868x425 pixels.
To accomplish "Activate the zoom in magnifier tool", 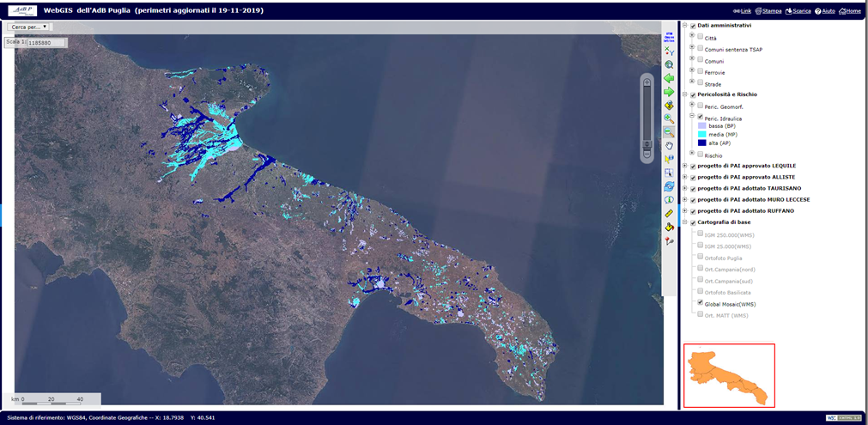I will tap(670, 118).
